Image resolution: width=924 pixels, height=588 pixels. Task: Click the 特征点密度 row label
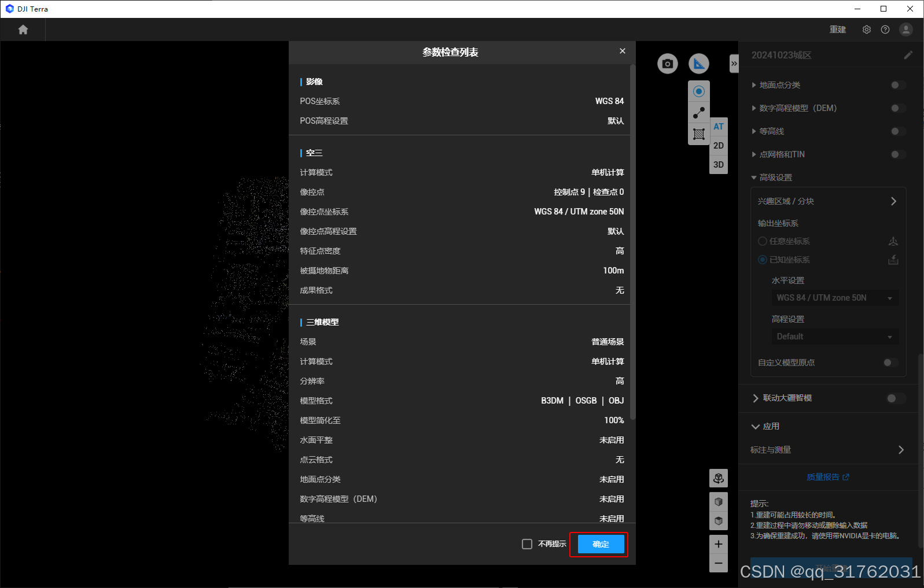[320, 251]
